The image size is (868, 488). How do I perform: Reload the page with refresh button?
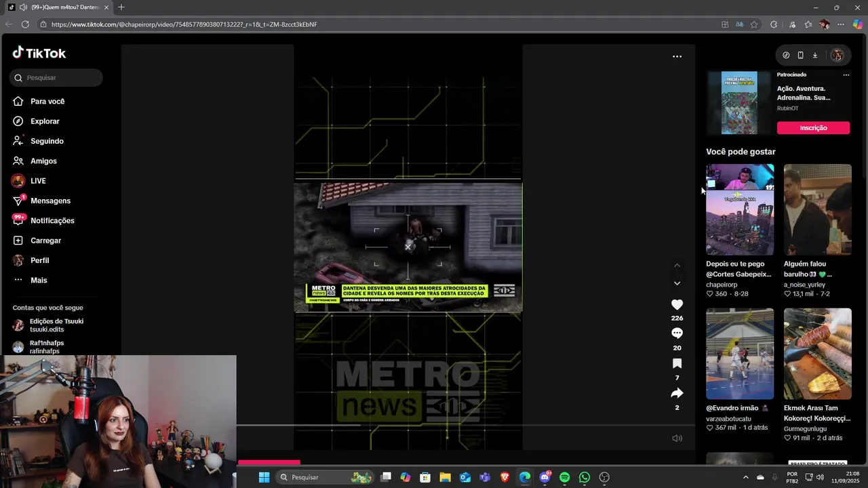coord(25,24)
